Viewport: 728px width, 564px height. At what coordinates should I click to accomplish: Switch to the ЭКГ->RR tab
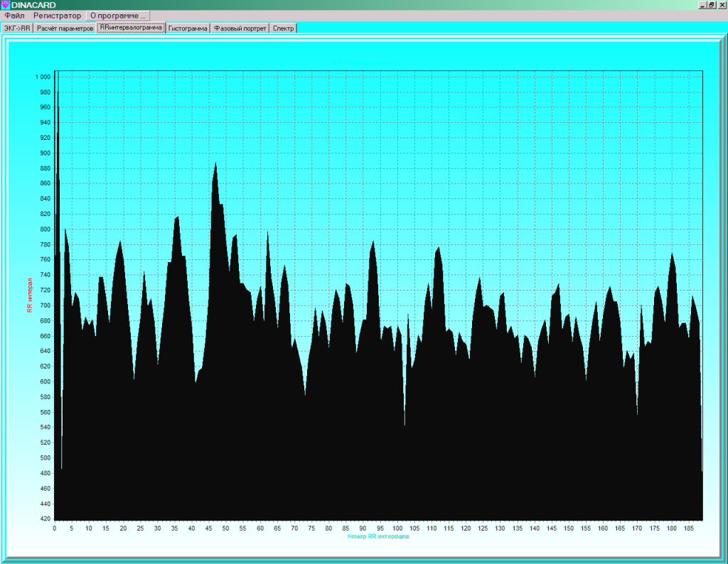[17, 28]
